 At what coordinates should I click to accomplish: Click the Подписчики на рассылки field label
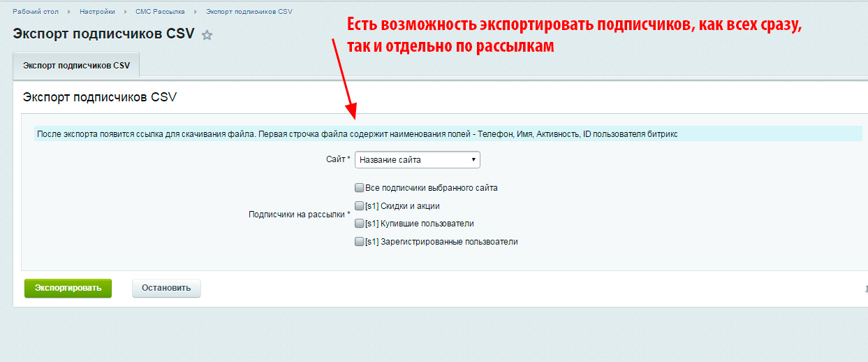[x=298, y=215]
